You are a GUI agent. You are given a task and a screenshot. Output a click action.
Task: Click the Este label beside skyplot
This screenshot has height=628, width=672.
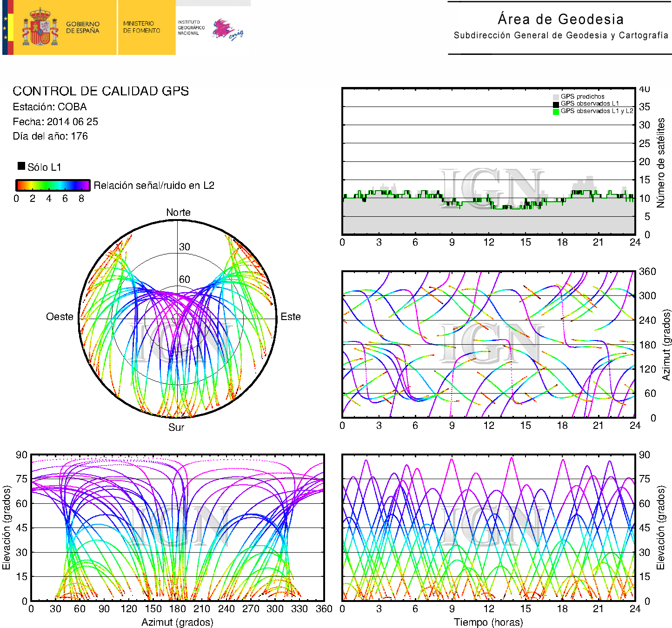[291, 317]
